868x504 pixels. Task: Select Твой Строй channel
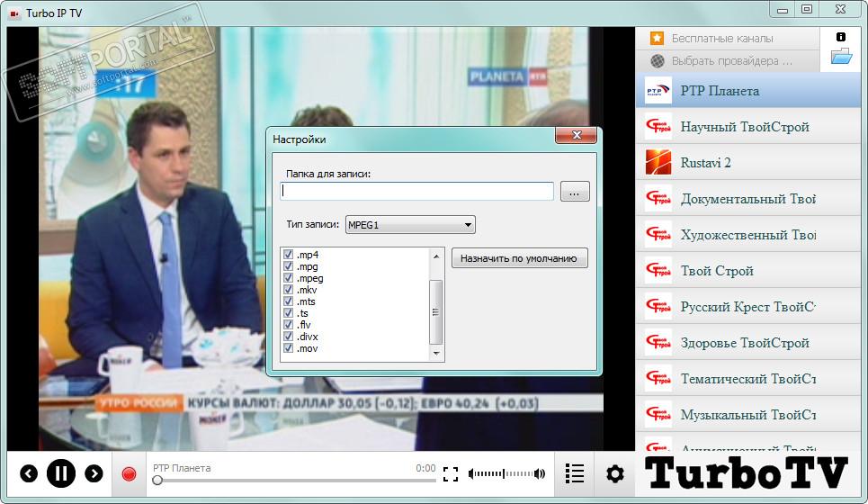(747, 270)
